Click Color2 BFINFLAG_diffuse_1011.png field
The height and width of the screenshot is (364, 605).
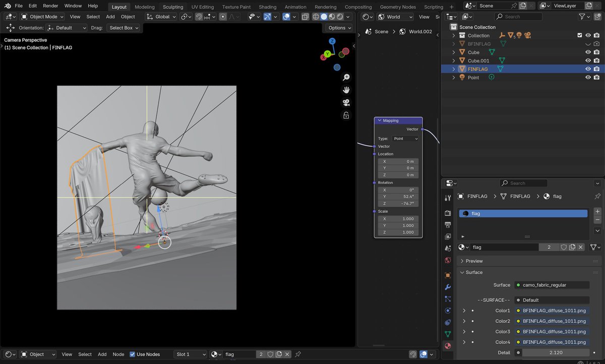click(x=552, y=321)
